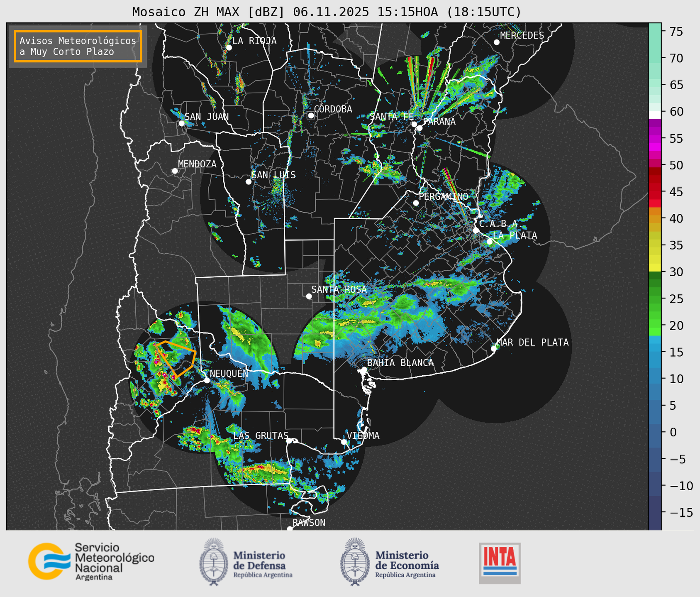Select the Neuquén city marker dot
700x597 pixels.
point(207,380)
